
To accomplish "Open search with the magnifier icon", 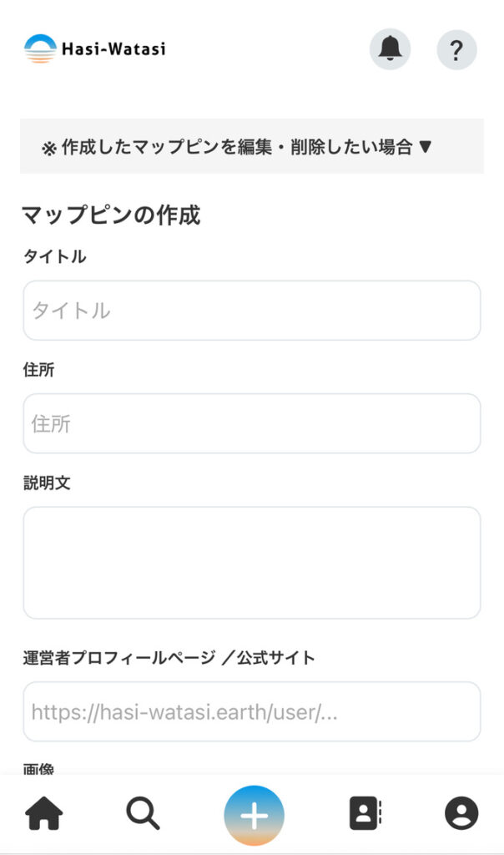I will coord(143,813).
